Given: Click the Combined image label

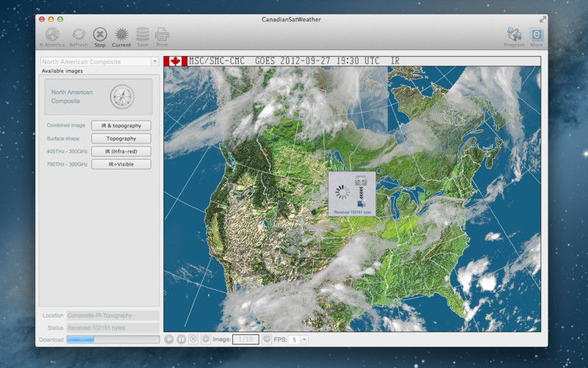Looking at the screenshot, I should (x=66, y=125).
